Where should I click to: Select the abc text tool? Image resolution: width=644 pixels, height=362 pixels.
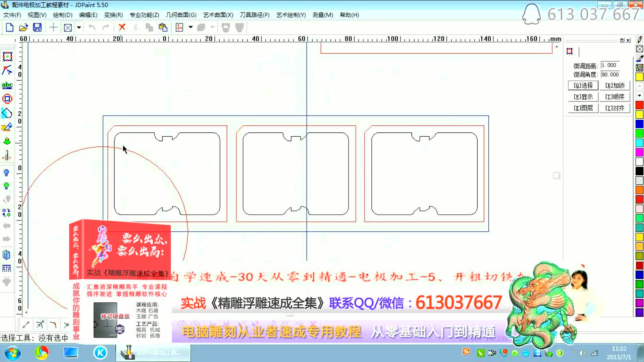click(7, 85)
